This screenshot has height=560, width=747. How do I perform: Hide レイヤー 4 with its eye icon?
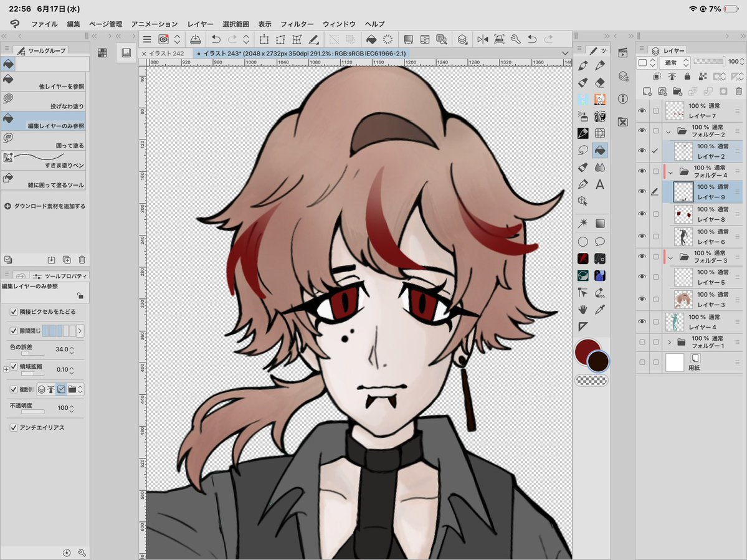642,322
